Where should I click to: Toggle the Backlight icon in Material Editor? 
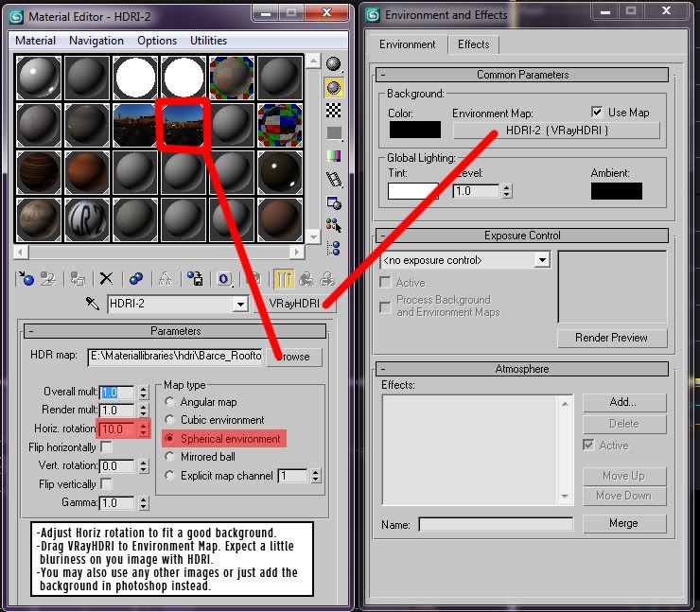pyautogui.click(x=334, y=88)
